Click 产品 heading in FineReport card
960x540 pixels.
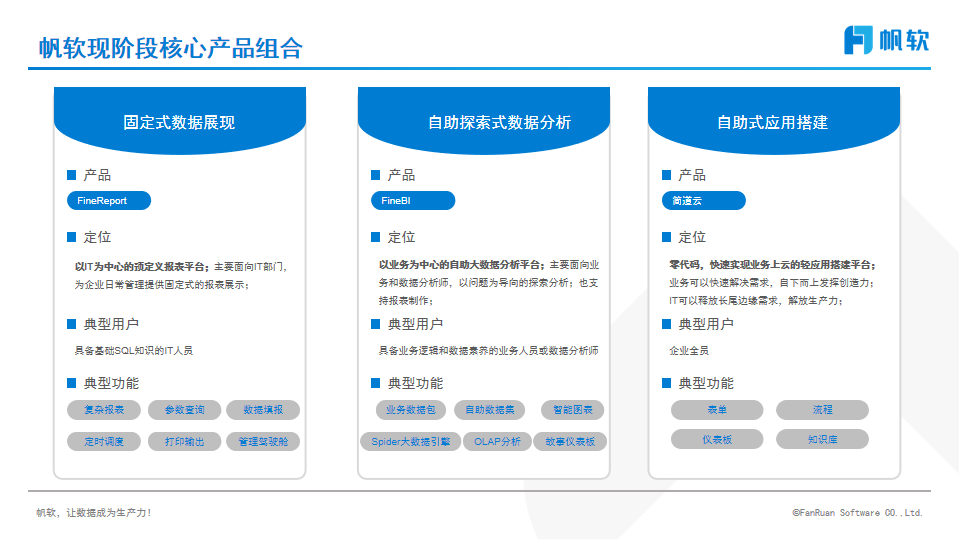coord(97,175)
